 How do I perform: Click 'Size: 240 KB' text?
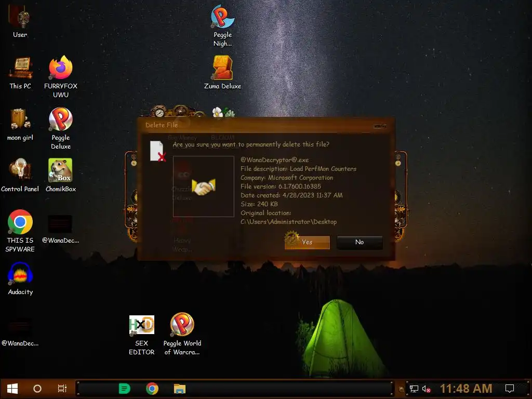[x=259, y=204]
